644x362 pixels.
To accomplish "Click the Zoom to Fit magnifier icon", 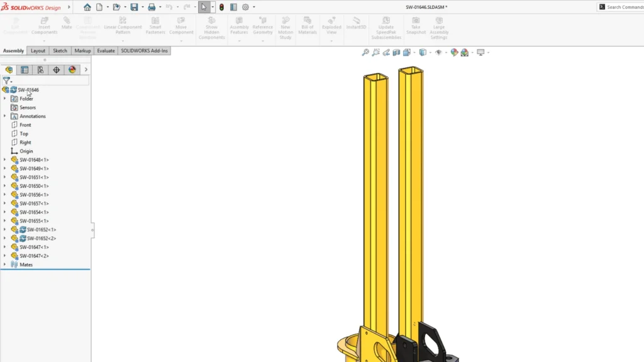I will point(365,53).
